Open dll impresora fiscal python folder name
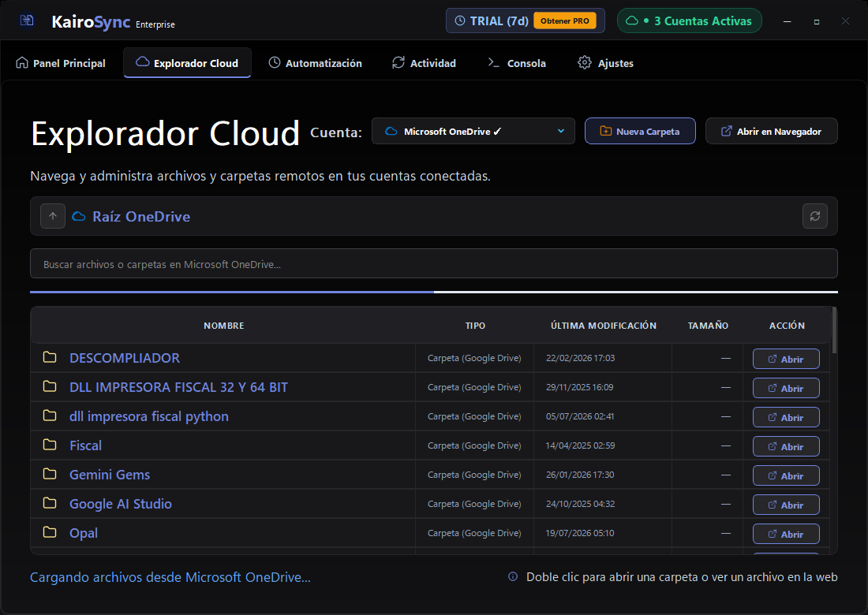The height and width of the screenshot is (615, 868). (149, 416)
